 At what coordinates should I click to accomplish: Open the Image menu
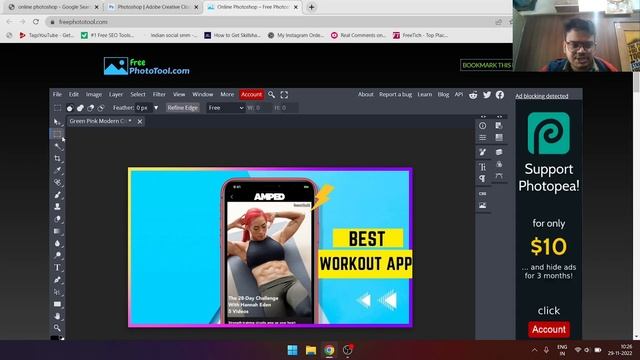tap(93, 94)
